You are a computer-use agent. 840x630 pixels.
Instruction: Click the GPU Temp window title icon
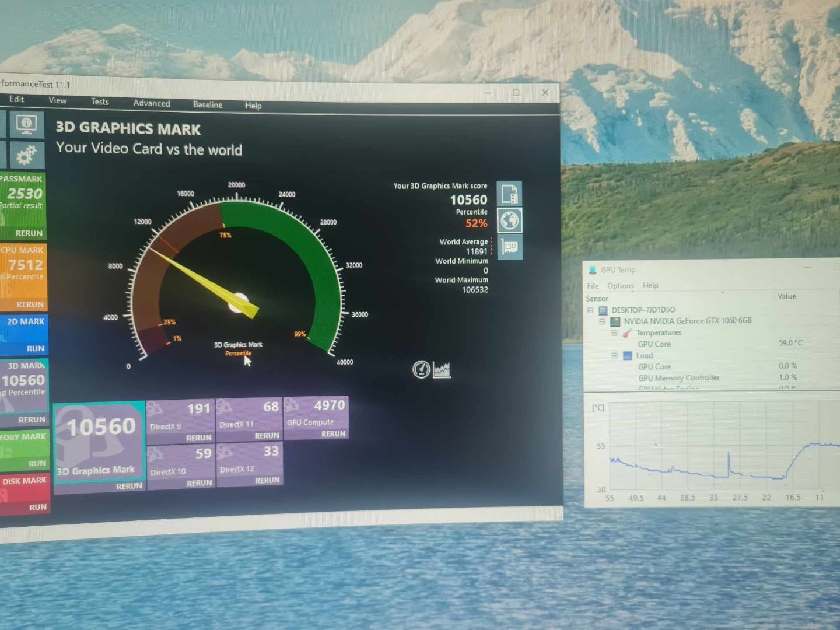593,270
